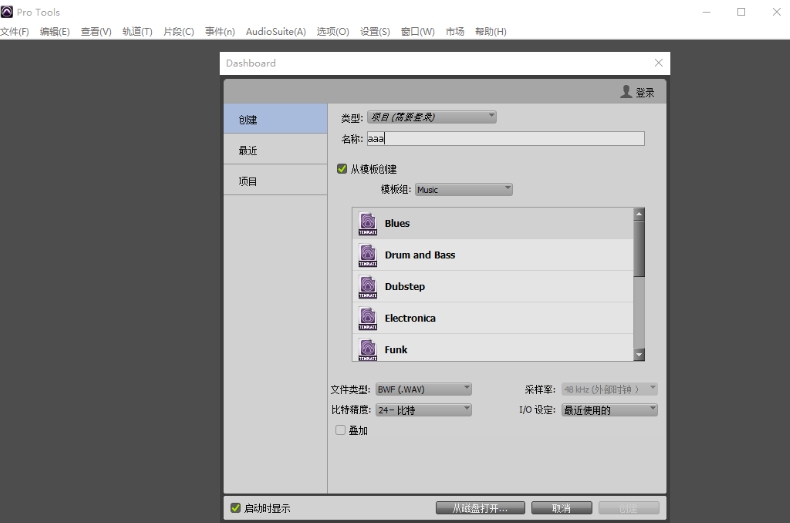The image size is (790, 523).
Task: Open the 片段(C) menu
Action: 178,32
